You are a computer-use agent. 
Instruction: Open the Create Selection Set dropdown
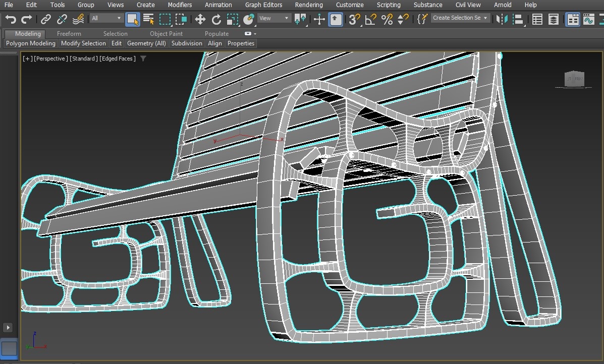coord(460,18)
